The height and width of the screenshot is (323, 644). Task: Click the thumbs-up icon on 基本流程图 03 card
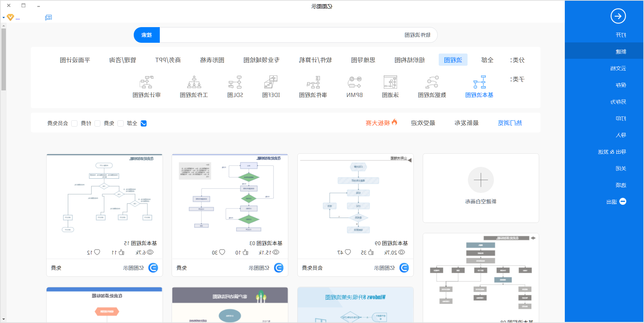[246, 252]
